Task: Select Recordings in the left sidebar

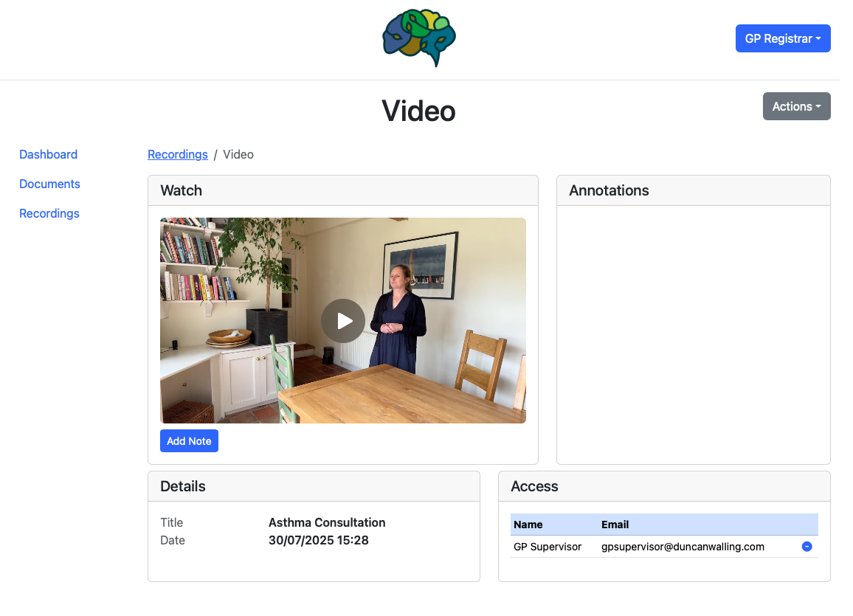Action: pos(49,213)
